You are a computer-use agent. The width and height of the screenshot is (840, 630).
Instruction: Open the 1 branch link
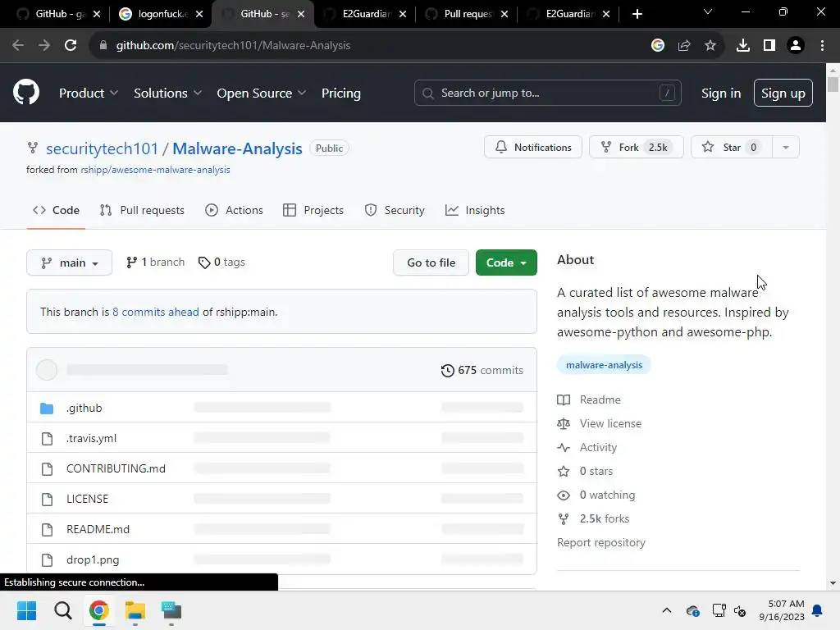coord(155,262)
